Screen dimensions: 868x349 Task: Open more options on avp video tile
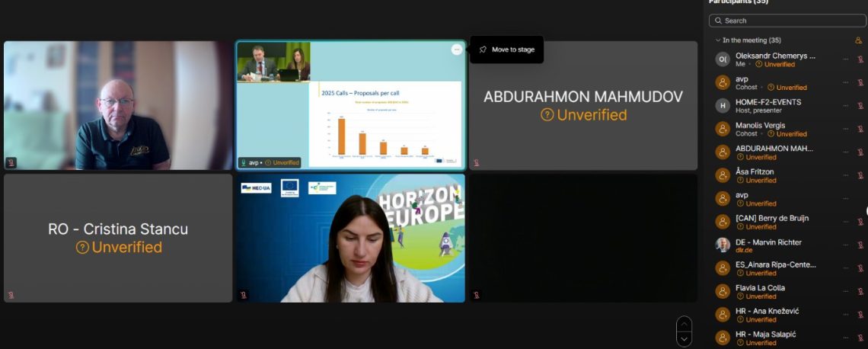click(x=457, y=50)
